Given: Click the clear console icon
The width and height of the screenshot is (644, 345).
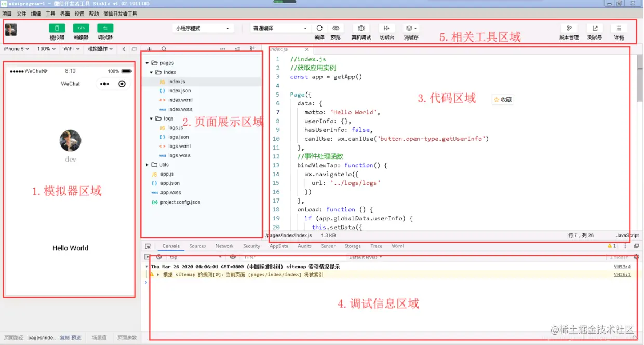Looking at the screenshot, I should point(159,257).
